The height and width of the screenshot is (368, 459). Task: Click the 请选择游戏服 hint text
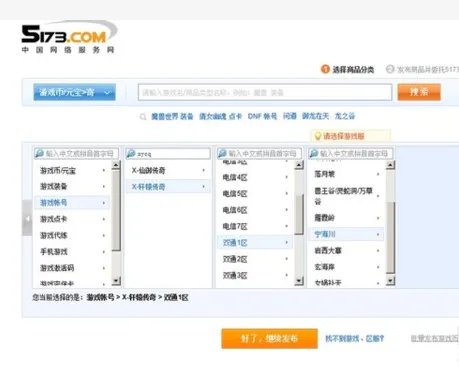tap(344, 136)
